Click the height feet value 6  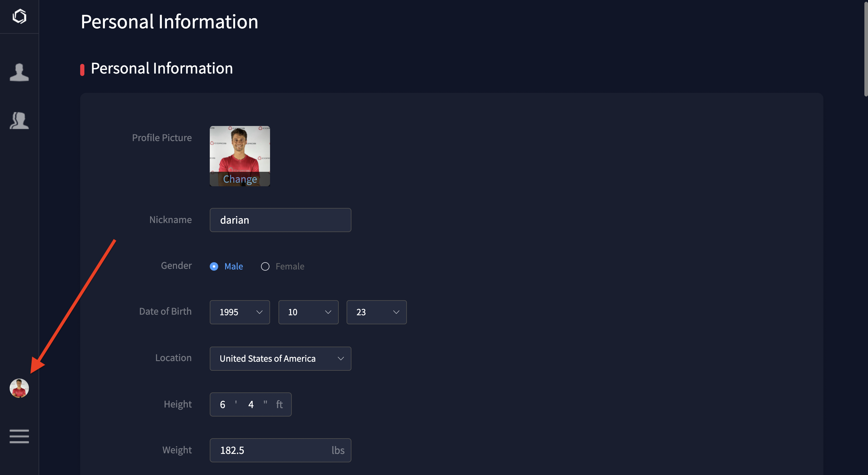(223, 404)
